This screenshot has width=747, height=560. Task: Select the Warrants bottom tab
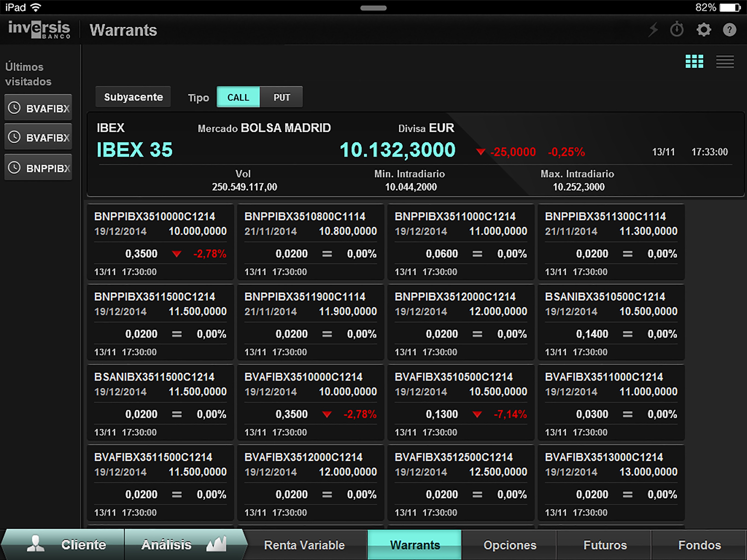pyautogui.click(x=415, y=545)
